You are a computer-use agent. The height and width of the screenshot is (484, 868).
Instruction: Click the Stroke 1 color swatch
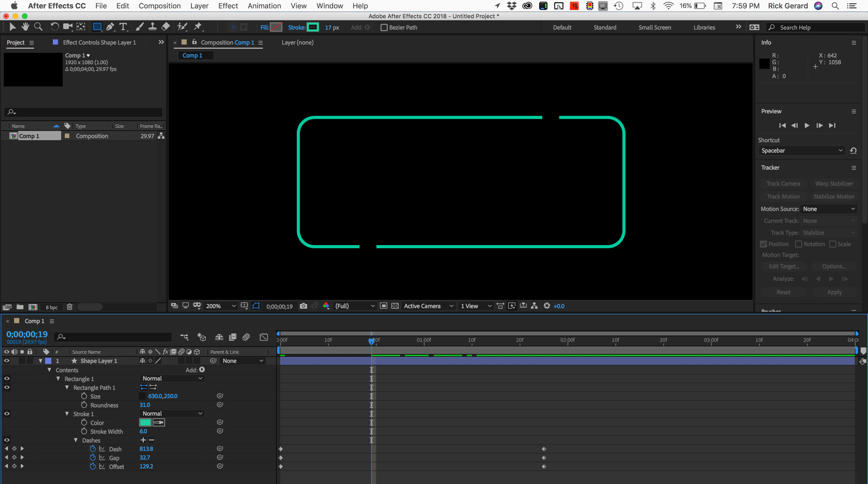[x=145, y=422]
